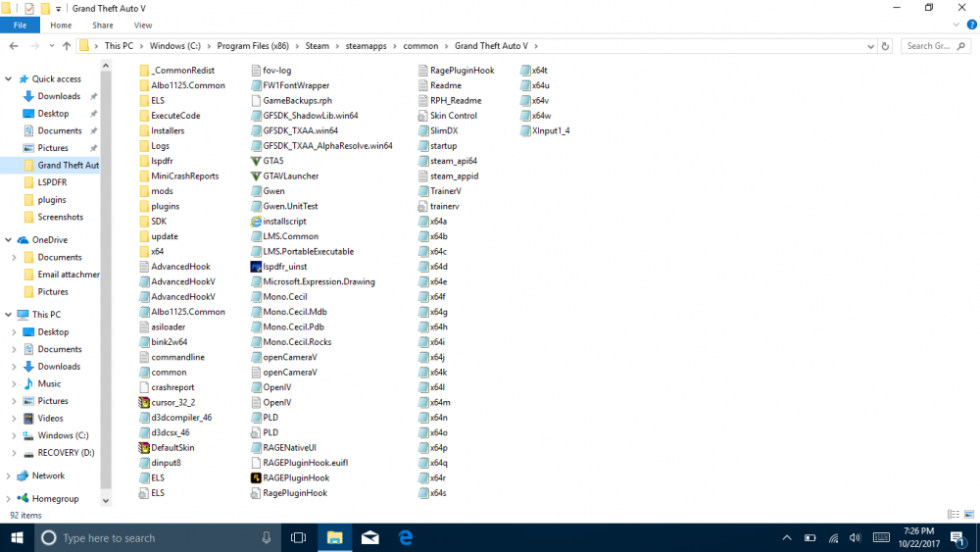Select the lspdfr_uinst uninstaller icon
980x552 pixels.
pyautogui.click(x=256, y=267)
